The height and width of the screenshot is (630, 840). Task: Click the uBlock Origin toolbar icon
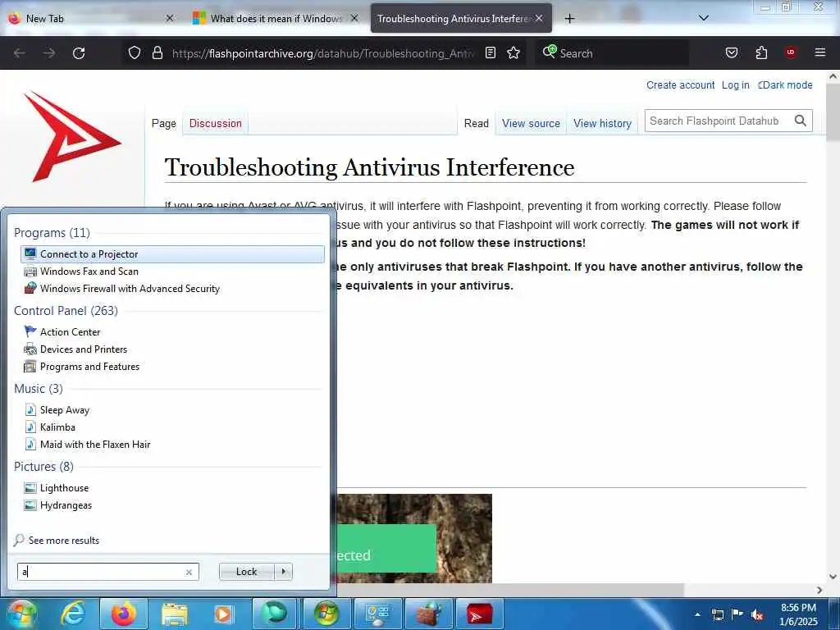click(x=790, y=52)
